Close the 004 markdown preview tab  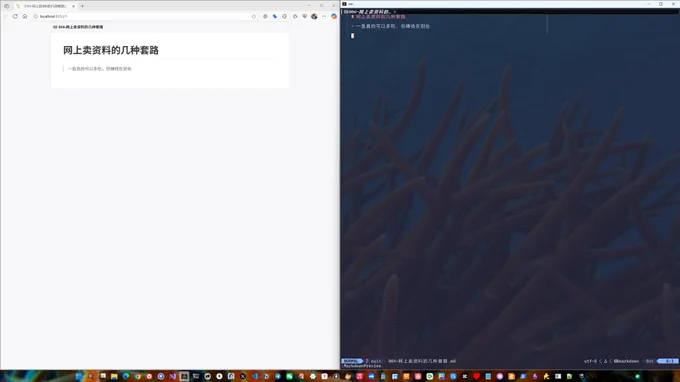(73, 6)
